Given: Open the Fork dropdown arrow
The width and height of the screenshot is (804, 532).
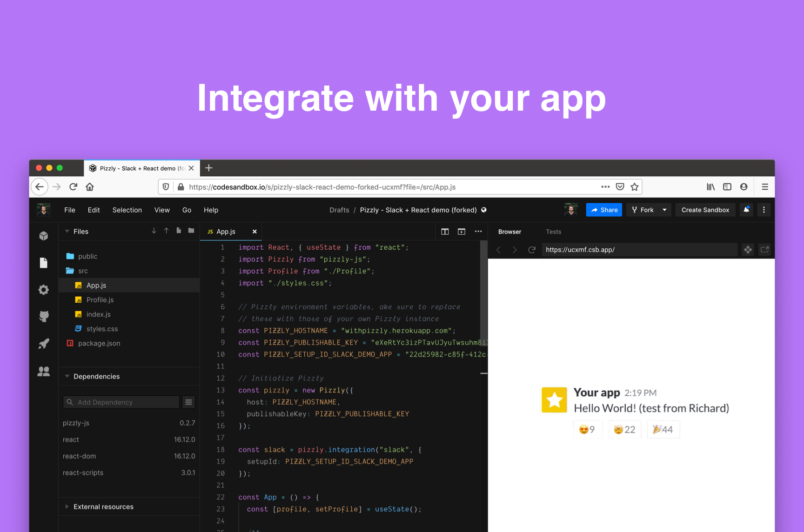Looking at the screenshot, I should point(664,210).
